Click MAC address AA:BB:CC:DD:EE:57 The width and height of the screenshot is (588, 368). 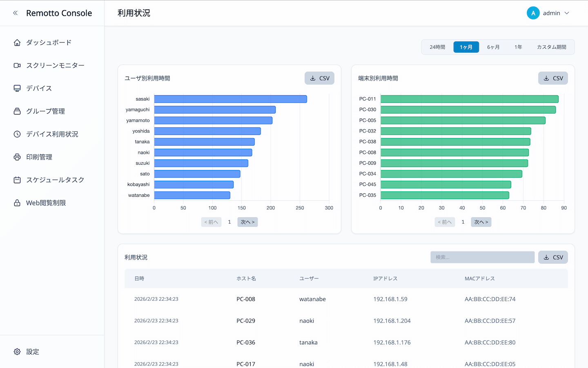coord(490,321)
